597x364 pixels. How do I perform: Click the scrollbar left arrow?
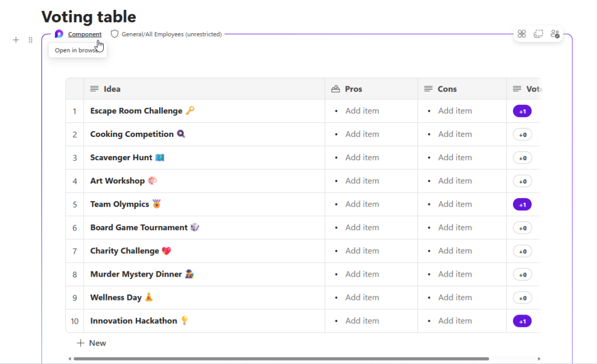click(x=70, y=359)
